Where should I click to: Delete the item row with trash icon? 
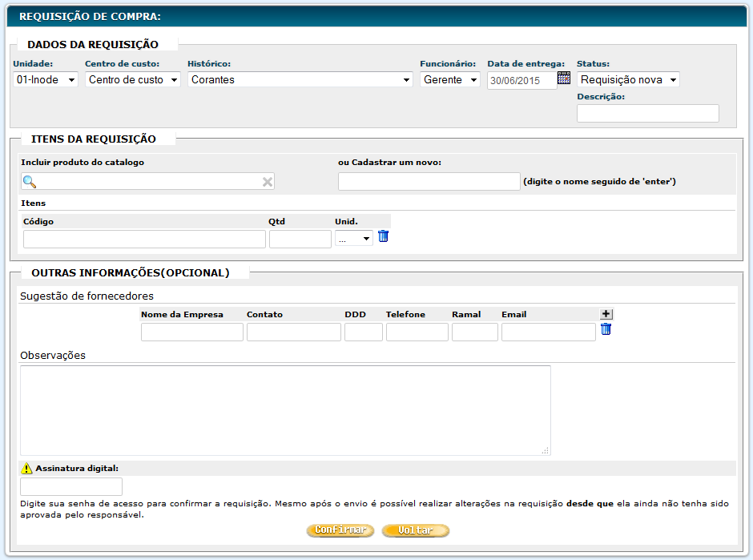383,236
